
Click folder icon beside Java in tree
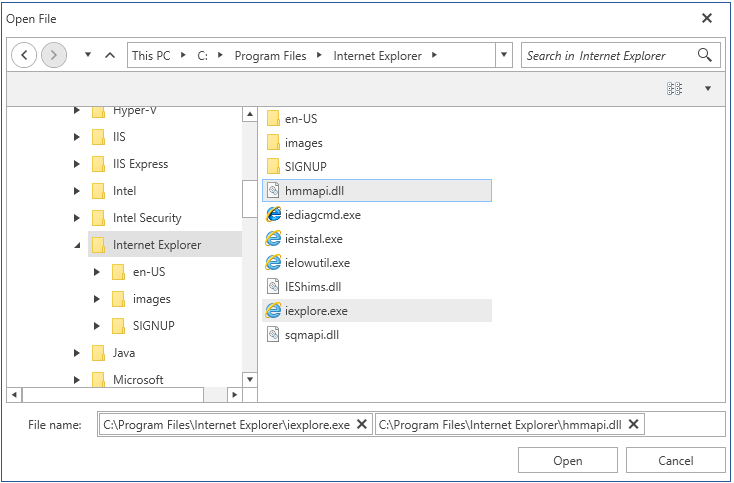[x=98, y=353]
